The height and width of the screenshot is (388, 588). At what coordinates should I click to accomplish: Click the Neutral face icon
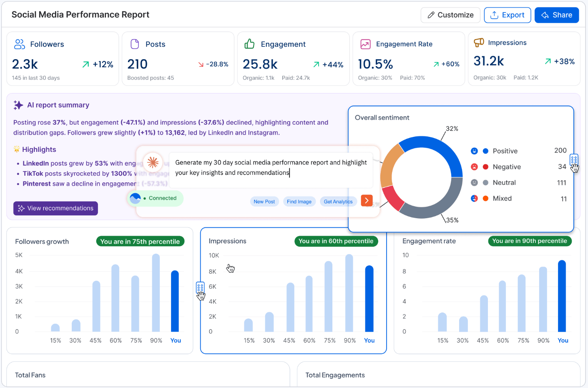474,183
